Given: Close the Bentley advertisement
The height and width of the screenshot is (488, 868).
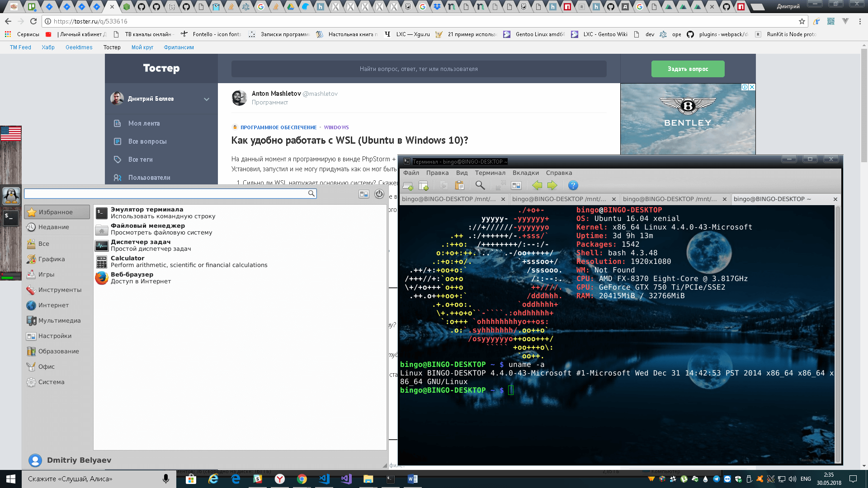Looking at the screenshot, I should point(752,87).
